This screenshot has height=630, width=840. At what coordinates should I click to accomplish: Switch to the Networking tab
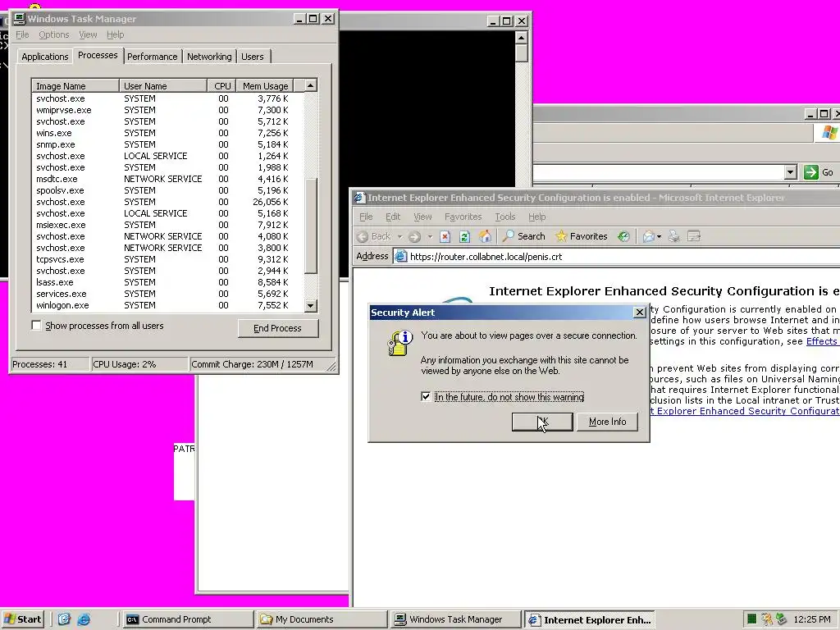point(209,57)
